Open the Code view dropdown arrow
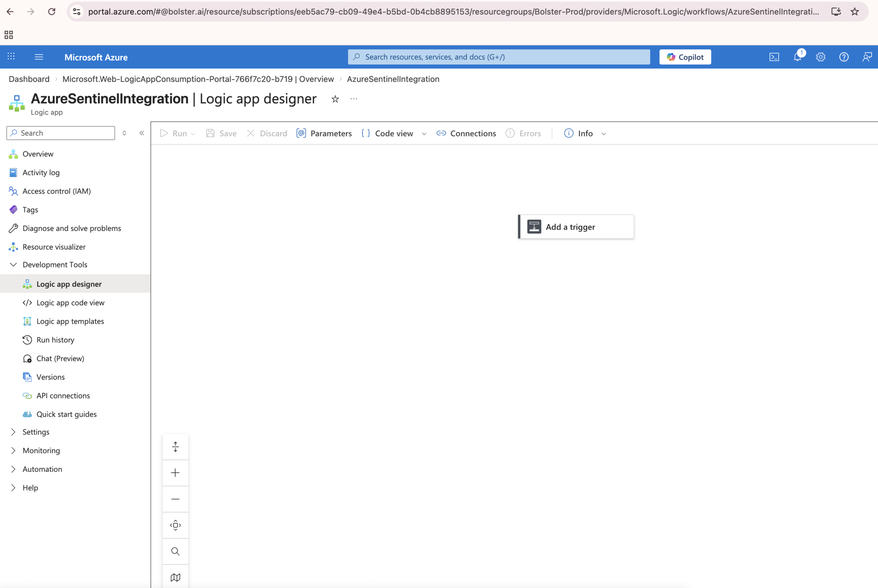 pos(424,134)
